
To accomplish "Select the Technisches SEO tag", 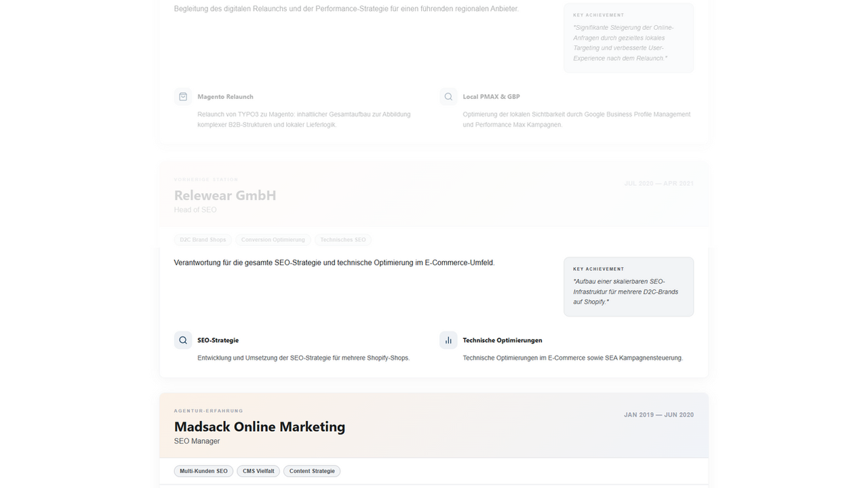I will pyautogui.click(x=343, y=240).
